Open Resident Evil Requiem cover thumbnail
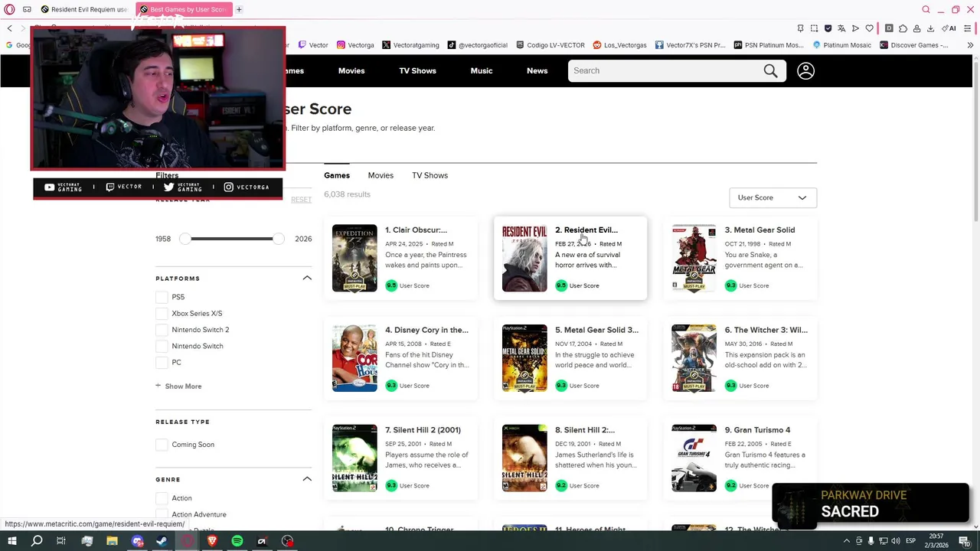Screen dimensions: 980x551 [x=524, y=258]
